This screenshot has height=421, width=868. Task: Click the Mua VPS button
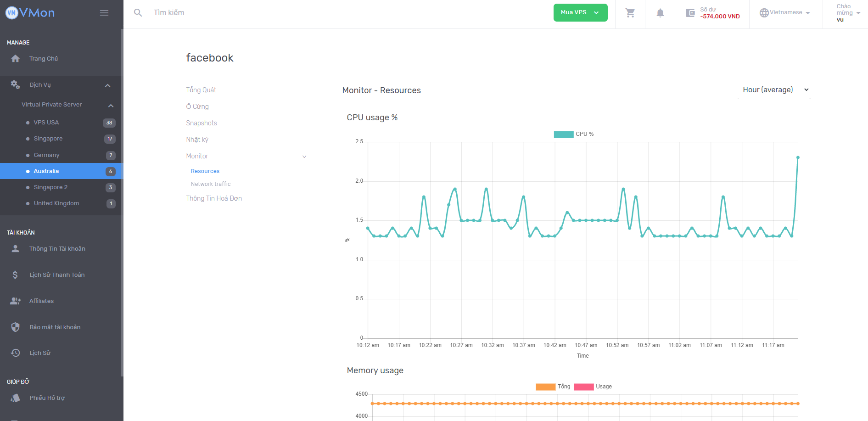pos(580,12)
